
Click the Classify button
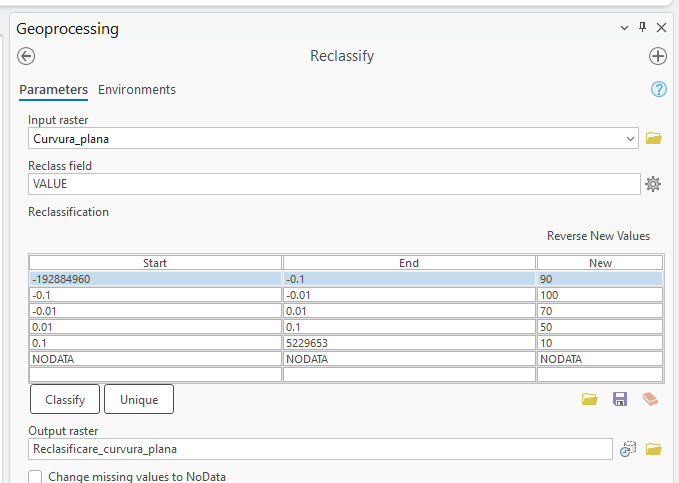(65, 399)
